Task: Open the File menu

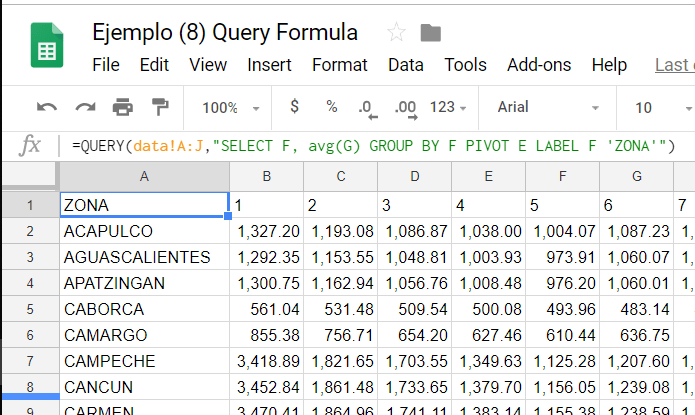Action: point(106,65)
